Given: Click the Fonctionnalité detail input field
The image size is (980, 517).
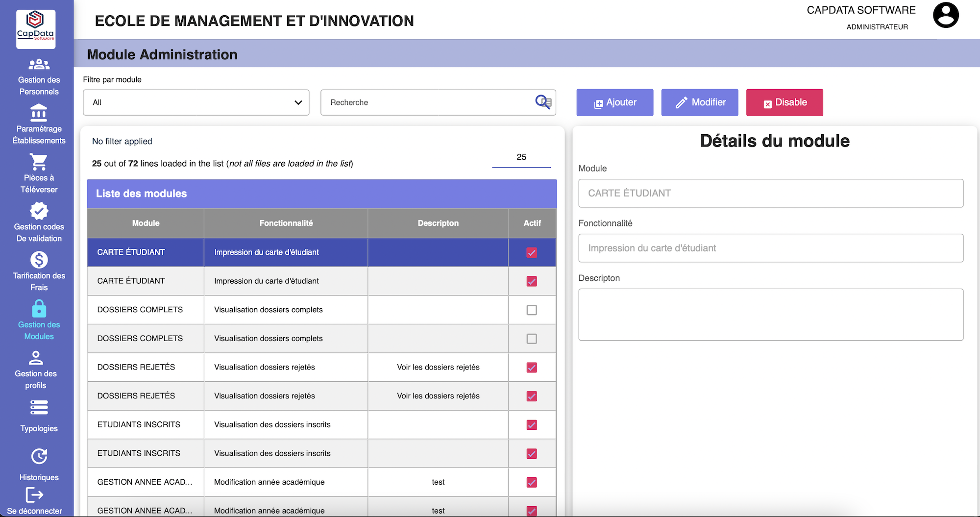Looking at the screenshot, I should [x=771, y=248].
